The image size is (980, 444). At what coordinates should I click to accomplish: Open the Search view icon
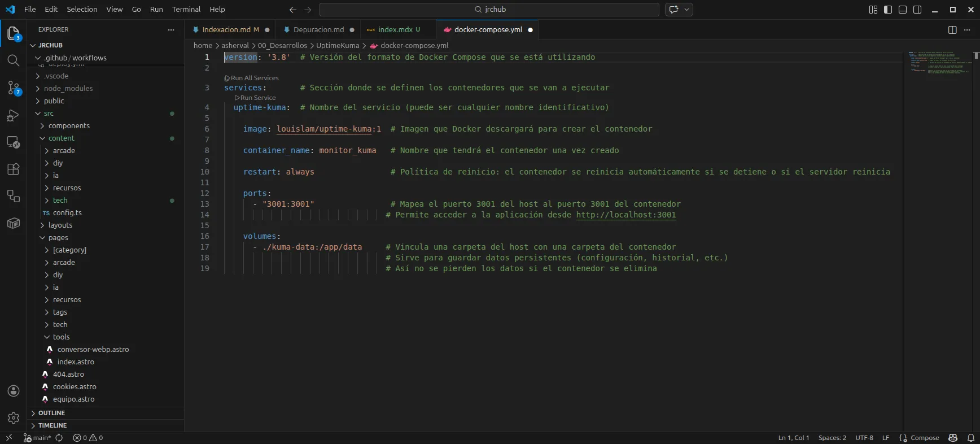(x=14, y=60)
